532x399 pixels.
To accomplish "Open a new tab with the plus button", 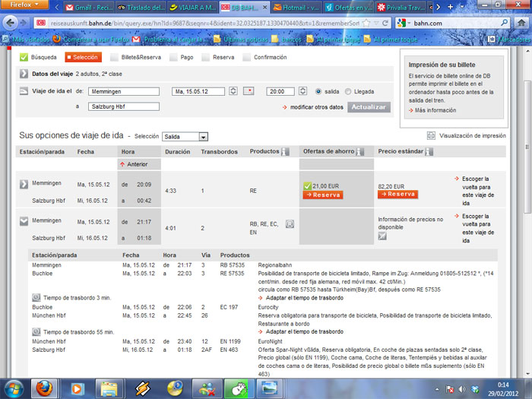I will pos(450,7).
